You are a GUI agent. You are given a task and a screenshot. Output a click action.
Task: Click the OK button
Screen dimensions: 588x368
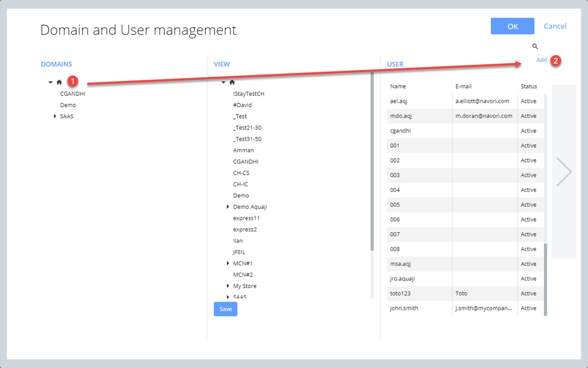(x=513, y=26)
